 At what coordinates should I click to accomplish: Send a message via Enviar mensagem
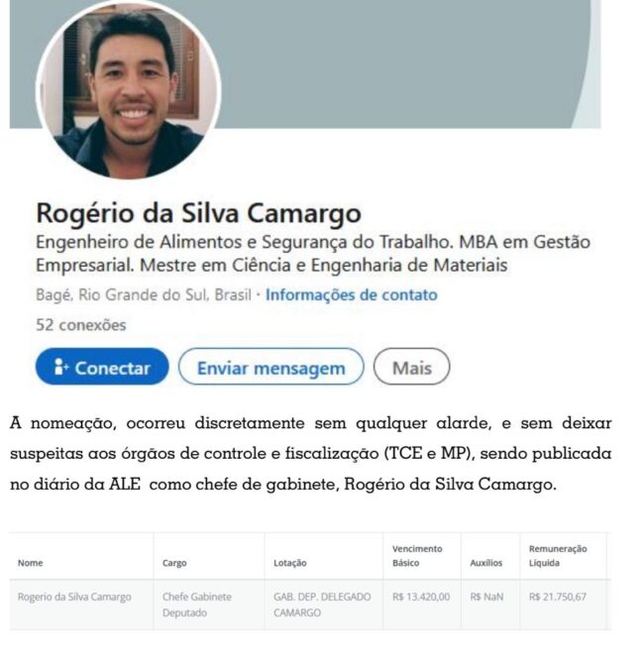(271, 367)
